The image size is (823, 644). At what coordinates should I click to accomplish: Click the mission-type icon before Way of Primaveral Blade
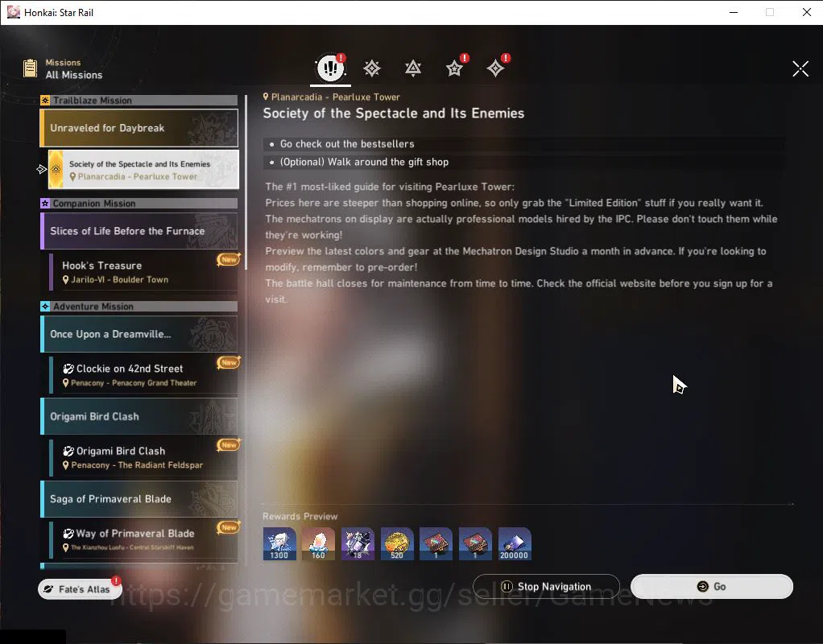pos(68,534)
